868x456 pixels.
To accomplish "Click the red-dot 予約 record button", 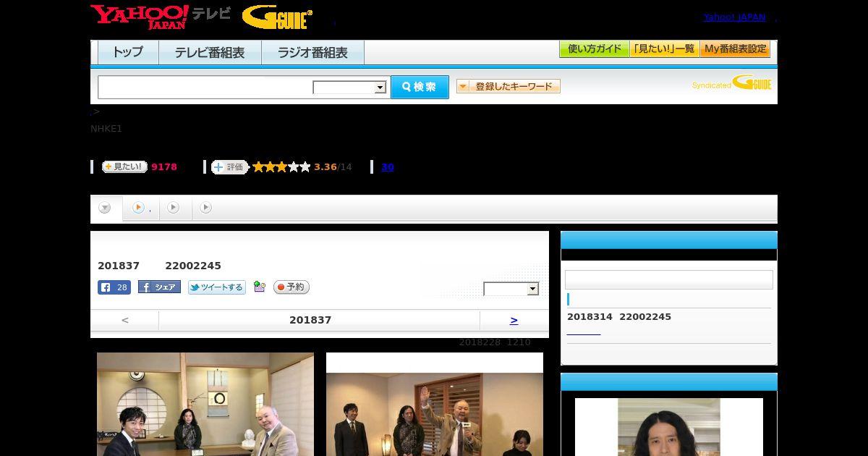I will point(292,287).
